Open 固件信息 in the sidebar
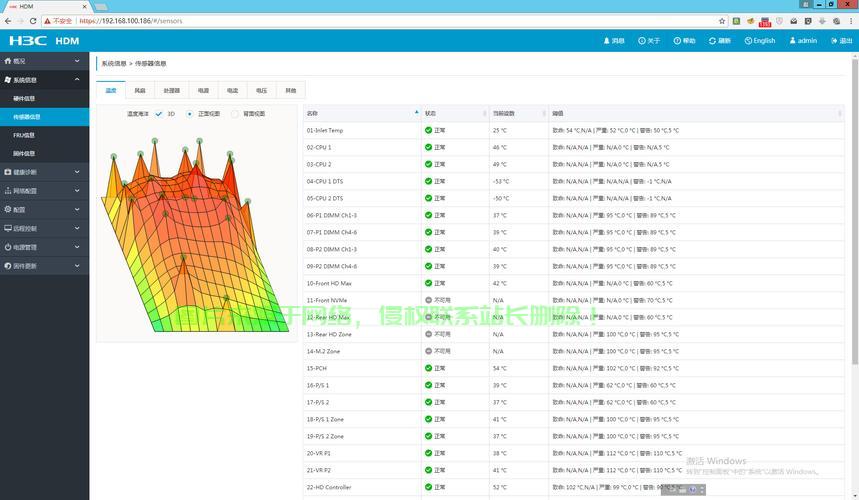The image size is (859, 500). [44, 153]
